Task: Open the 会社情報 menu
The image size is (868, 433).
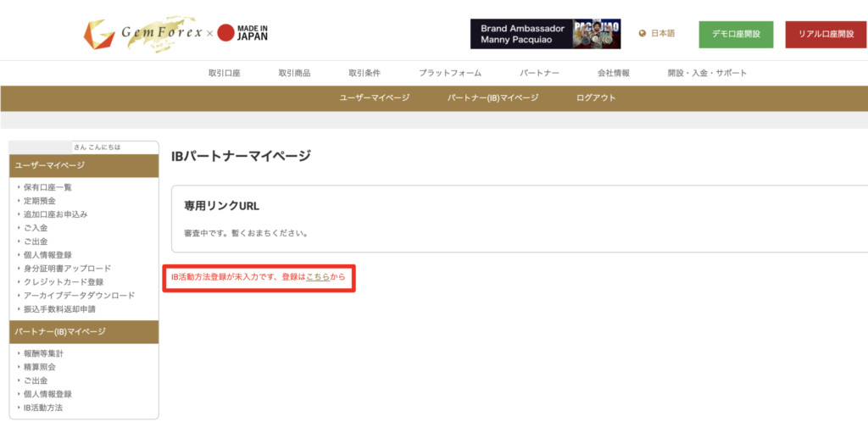Action: (x=614, y=73)
